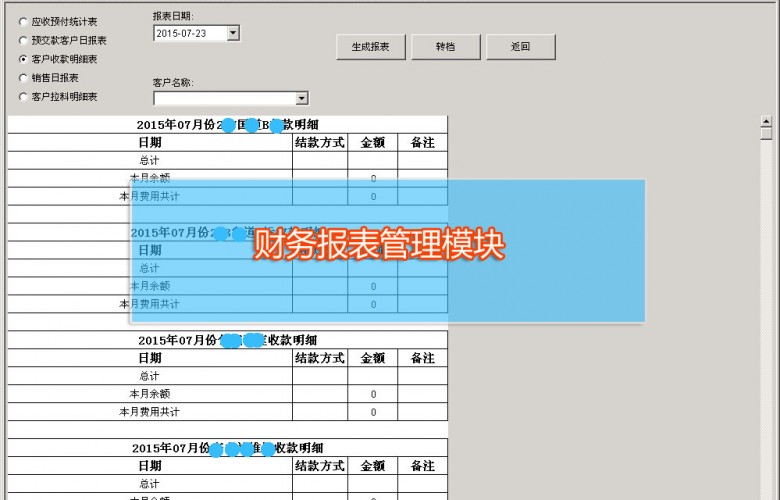
Task: Click the scrollbar up arrow
Action: pos(766,121)
